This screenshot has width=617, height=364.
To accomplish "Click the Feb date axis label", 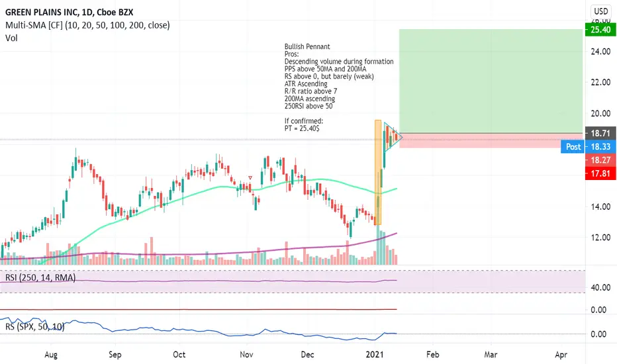I will pyautogui.click(x=432, y=355).
